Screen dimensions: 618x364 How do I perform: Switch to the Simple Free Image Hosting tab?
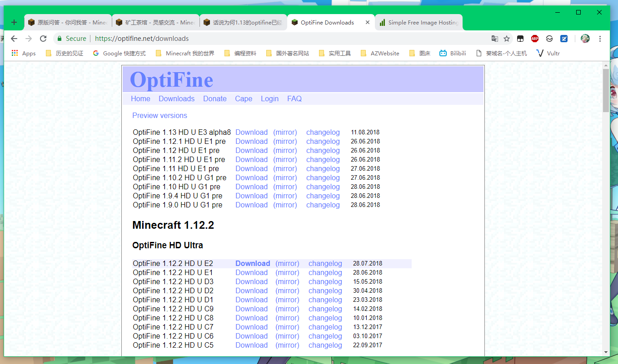coord(419,22)
